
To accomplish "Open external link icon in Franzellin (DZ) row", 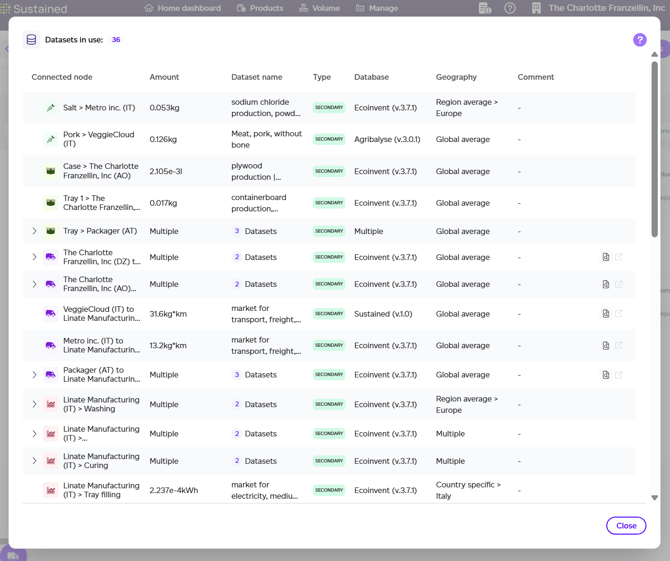I will [x=618, y=257].
